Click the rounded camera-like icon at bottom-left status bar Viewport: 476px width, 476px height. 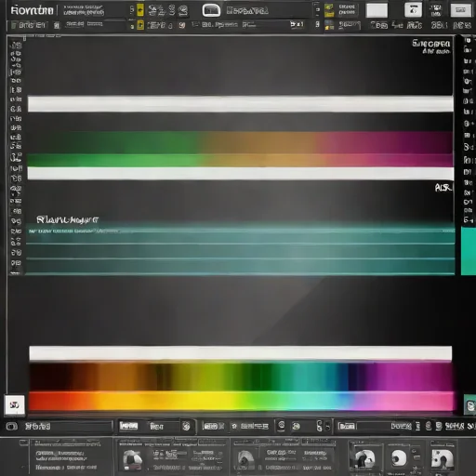(12, 427)
